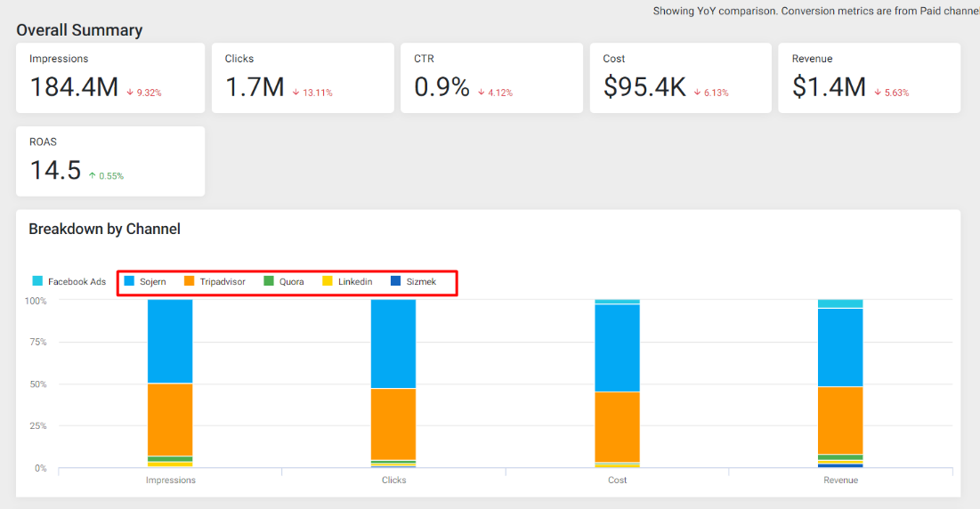Click the Impressions card title

pos(59,59)
